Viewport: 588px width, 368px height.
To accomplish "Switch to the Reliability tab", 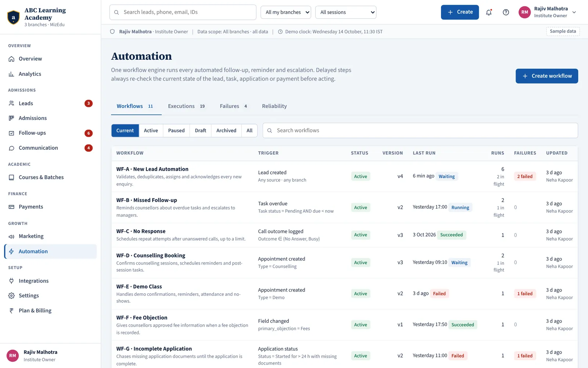I will click(275, 106).
